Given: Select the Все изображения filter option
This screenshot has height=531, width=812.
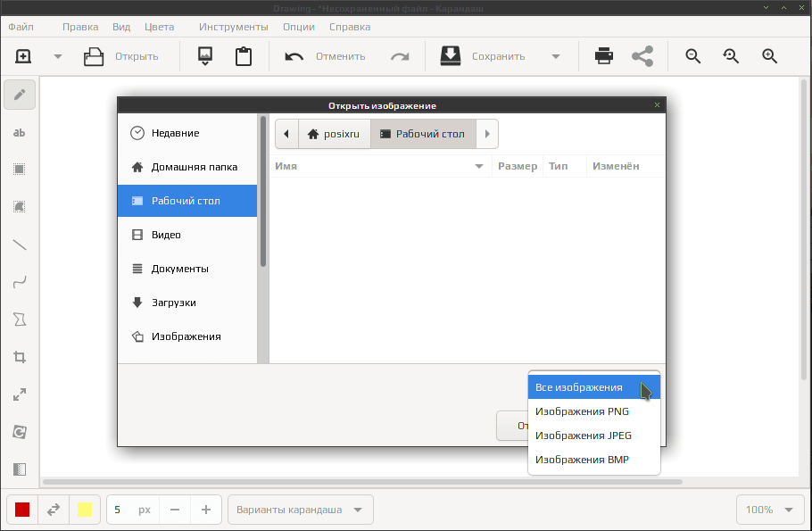Looking at the screenshot, I should point(594,387).
